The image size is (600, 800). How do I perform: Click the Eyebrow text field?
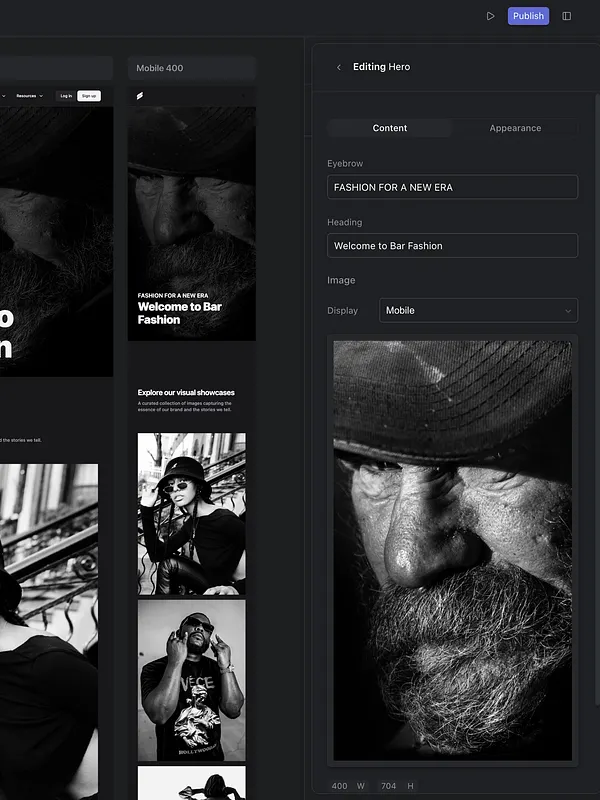452,187
